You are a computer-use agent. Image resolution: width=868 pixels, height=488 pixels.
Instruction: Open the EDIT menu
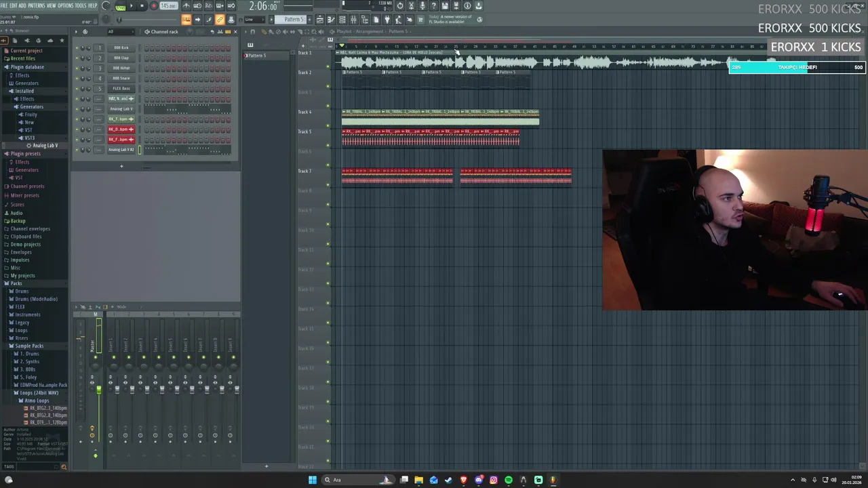click(14, 5)
